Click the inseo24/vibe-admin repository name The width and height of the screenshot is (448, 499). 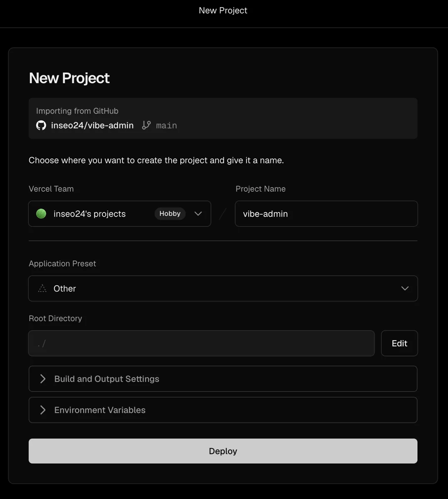click(92, 125)
